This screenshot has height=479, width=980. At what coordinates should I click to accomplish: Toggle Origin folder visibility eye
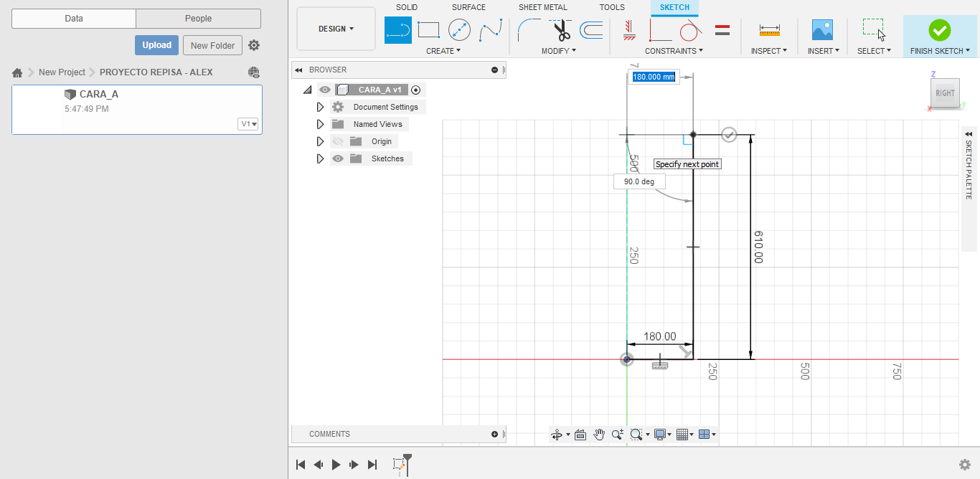click(338, 141)
